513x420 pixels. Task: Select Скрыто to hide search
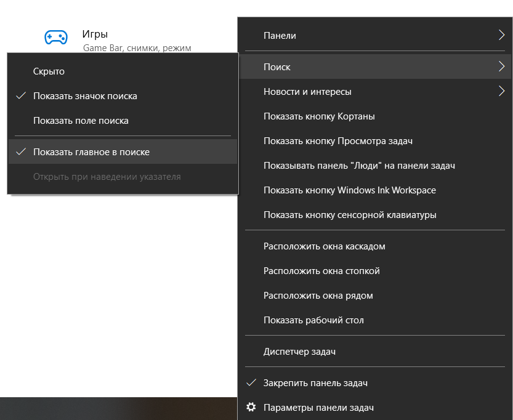coord(48,71)
